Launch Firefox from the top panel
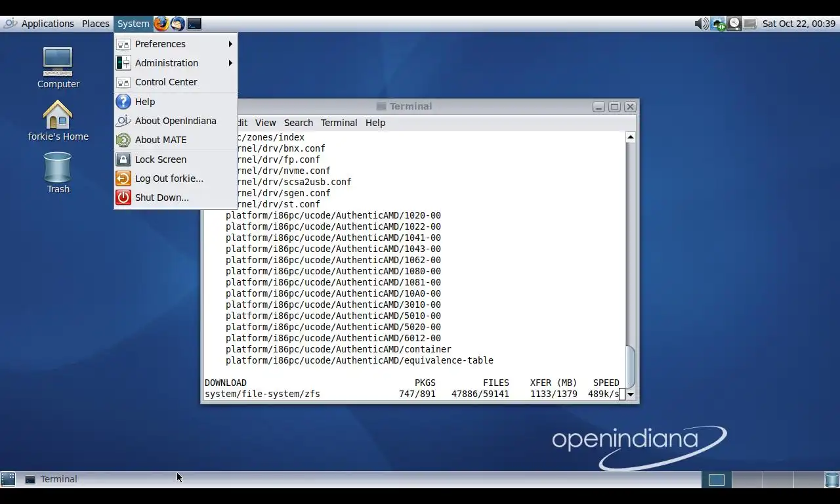This screenshot has width=840, height=504. pos(161,24)
